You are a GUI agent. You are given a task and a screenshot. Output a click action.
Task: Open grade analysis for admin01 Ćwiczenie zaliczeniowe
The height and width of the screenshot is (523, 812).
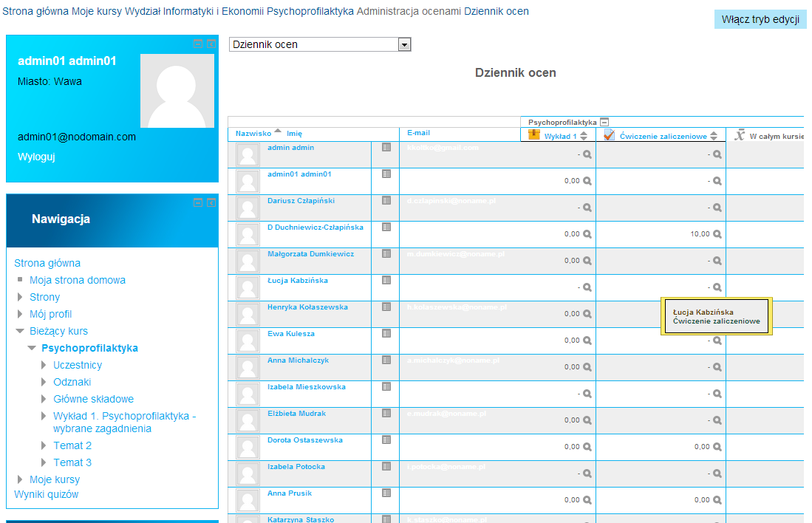click(x=717, y=181)
